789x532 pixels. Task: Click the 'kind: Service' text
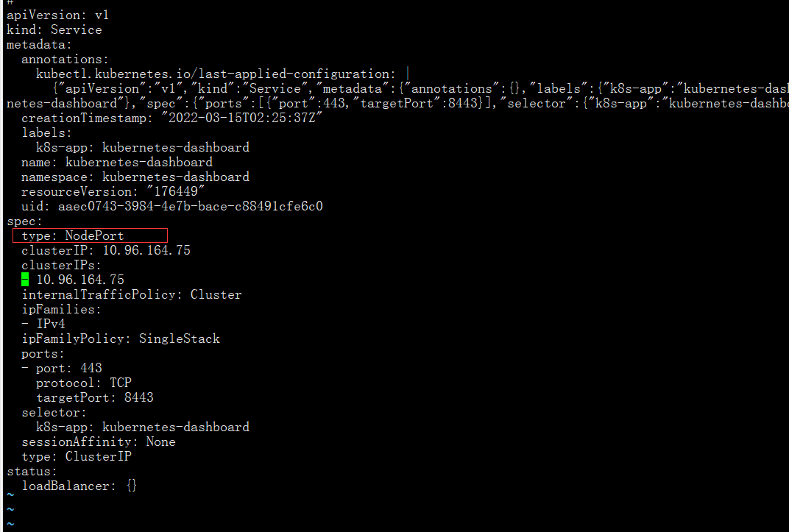point(54,29)
